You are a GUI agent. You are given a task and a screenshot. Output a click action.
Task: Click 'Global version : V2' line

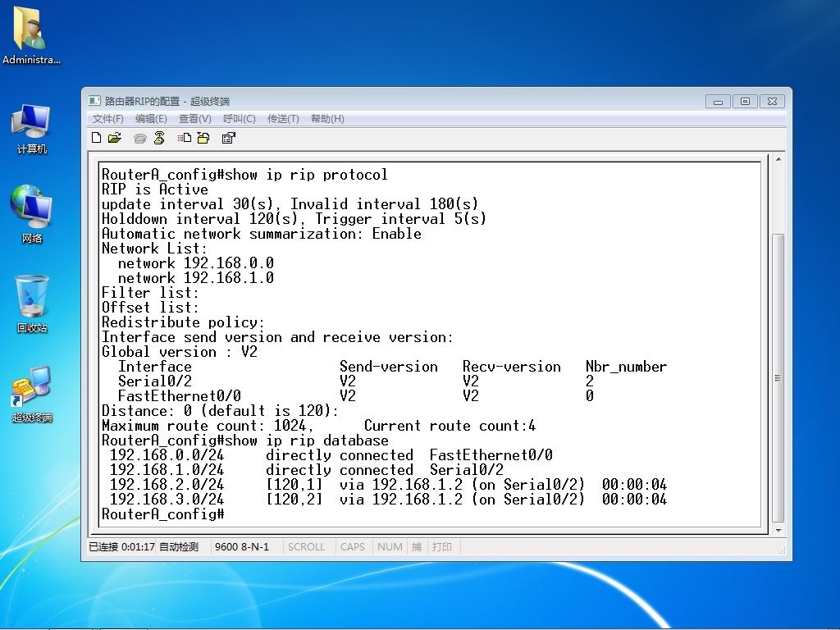(180, 352)
